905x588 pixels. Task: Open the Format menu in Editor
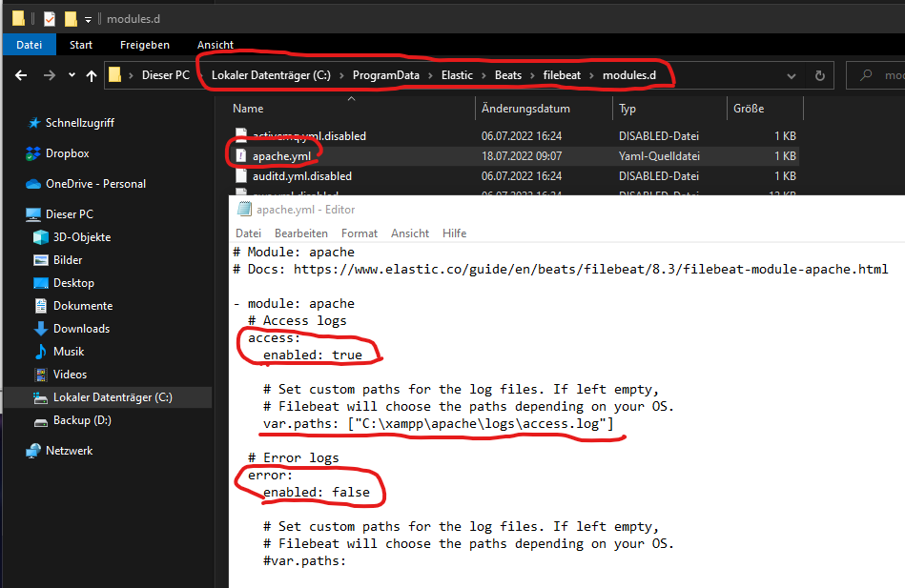tap(360, 233)
